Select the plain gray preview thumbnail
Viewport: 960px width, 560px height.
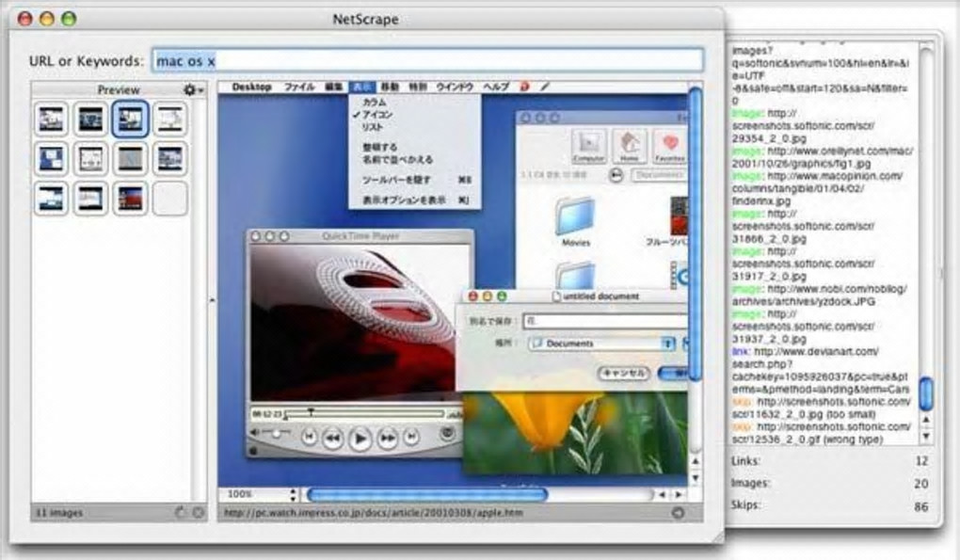[131, 158]
